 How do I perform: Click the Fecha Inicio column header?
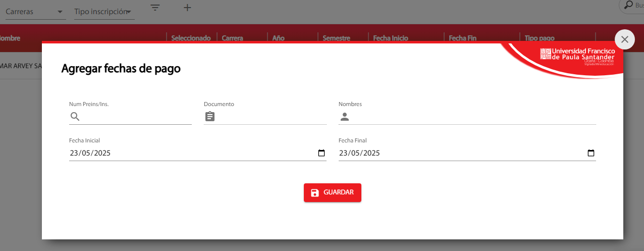(x=390, y=38)
